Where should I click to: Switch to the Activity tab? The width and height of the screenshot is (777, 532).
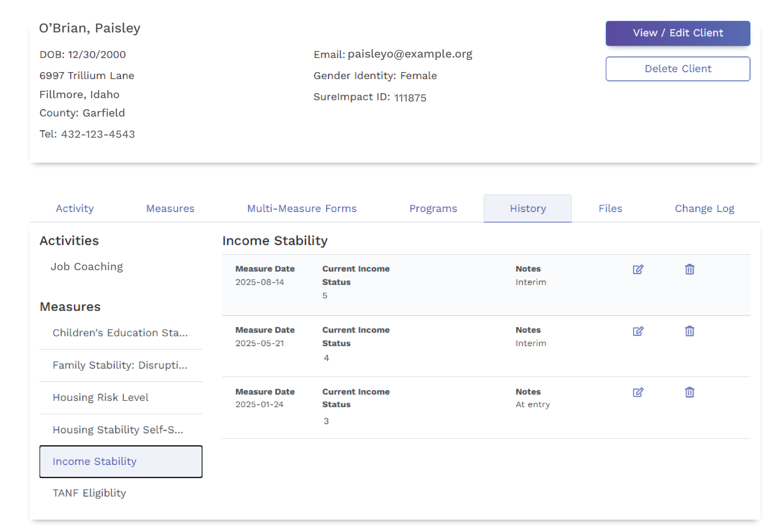point(75,208)
